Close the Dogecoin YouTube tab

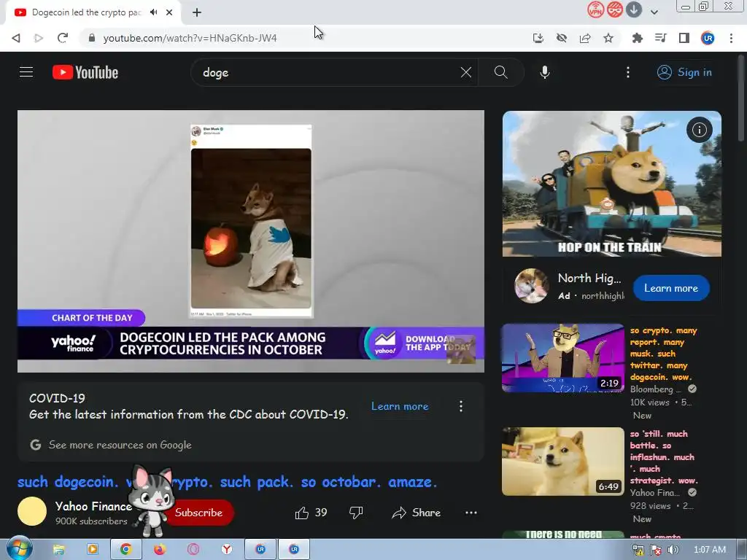pyautogui.click(x=169, y=12)
